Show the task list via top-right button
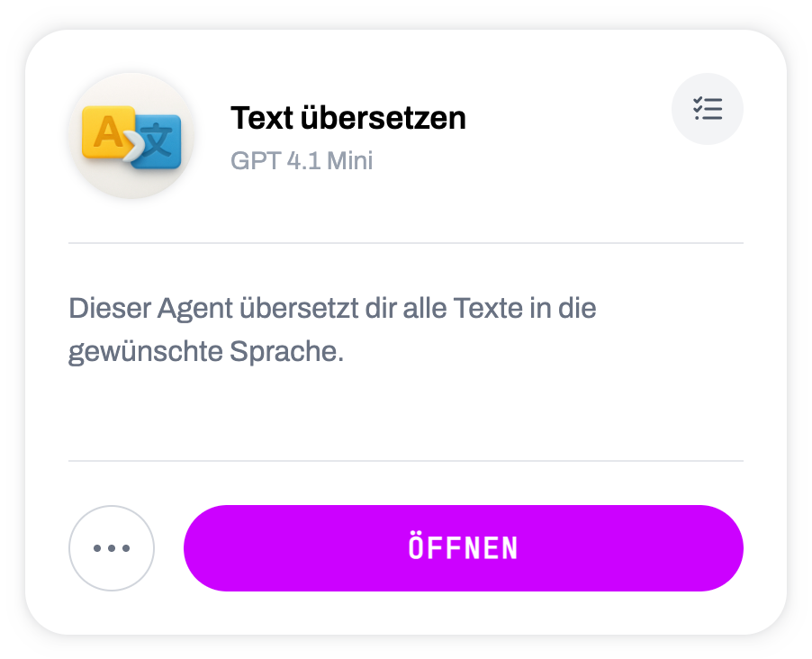 click(707, 109)
